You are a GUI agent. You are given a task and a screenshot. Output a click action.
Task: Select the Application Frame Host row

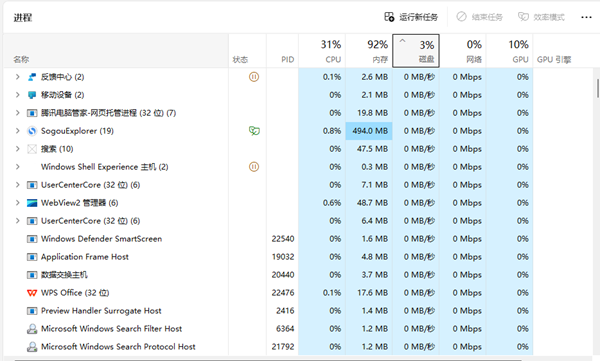pos(269,257)
